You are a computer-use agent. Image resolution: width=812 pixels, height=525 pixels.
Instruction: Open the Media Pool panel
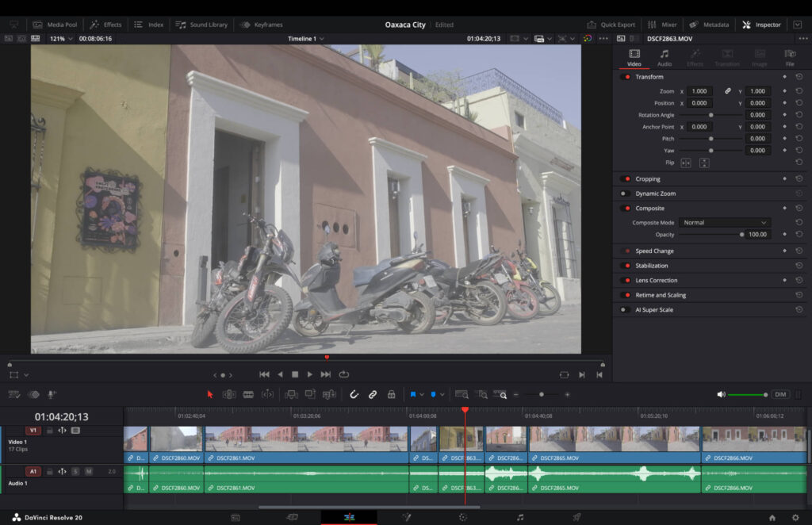point(56,25)
